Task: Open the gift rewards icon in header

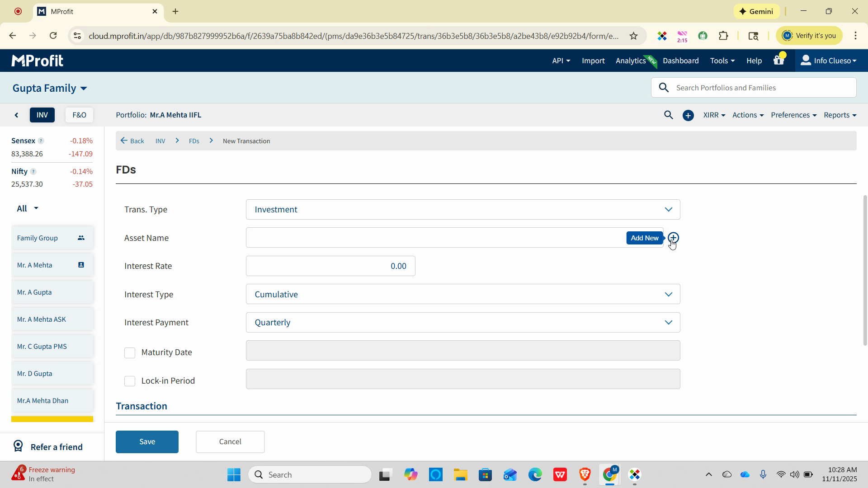Action: pos(778,60)
